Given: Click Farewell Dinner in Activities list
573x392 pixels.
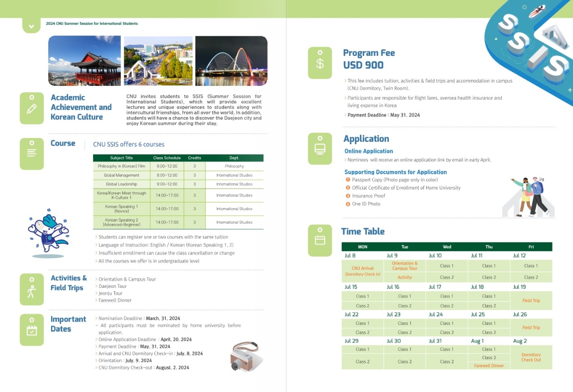Looking at the screenshot, I should click(x=115, y=300).
